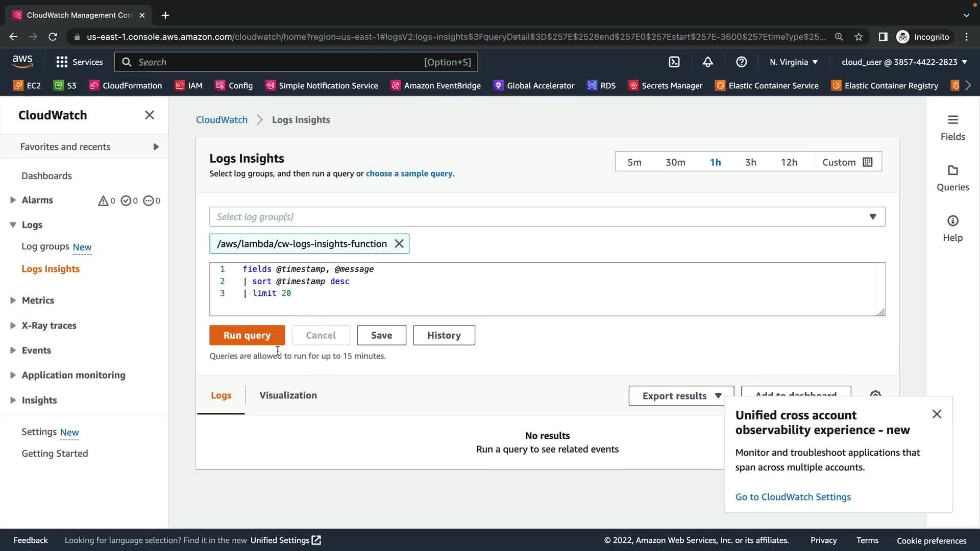Open the CloudShell terminal icon

coord(674,62)
